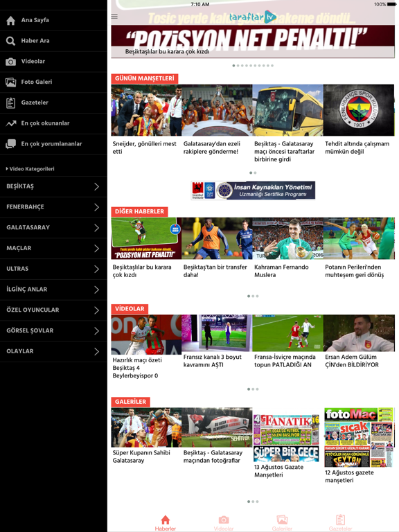Open Ana Sayfa home icon
This screenshot has width=399, height=532.
[x=10, y=20]
